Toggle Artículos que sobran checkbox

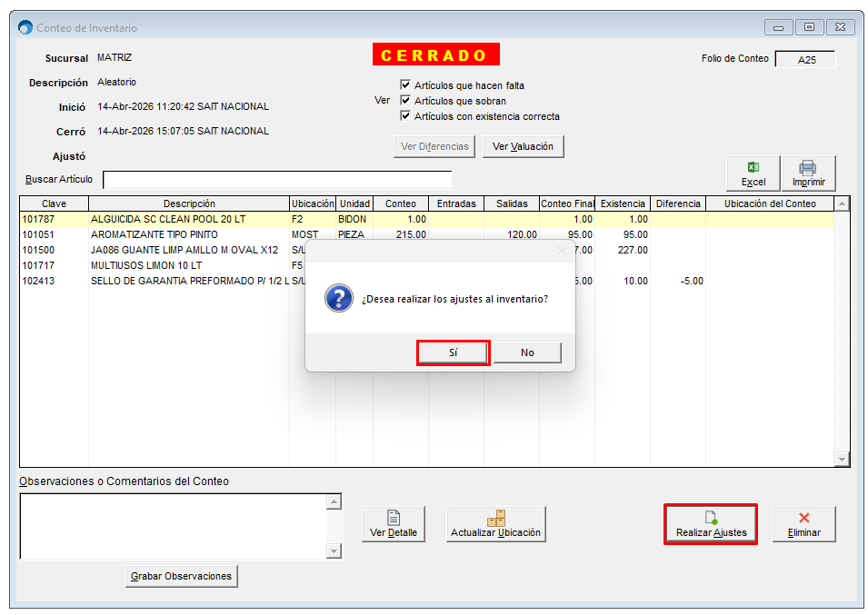(x=405, y=101)
